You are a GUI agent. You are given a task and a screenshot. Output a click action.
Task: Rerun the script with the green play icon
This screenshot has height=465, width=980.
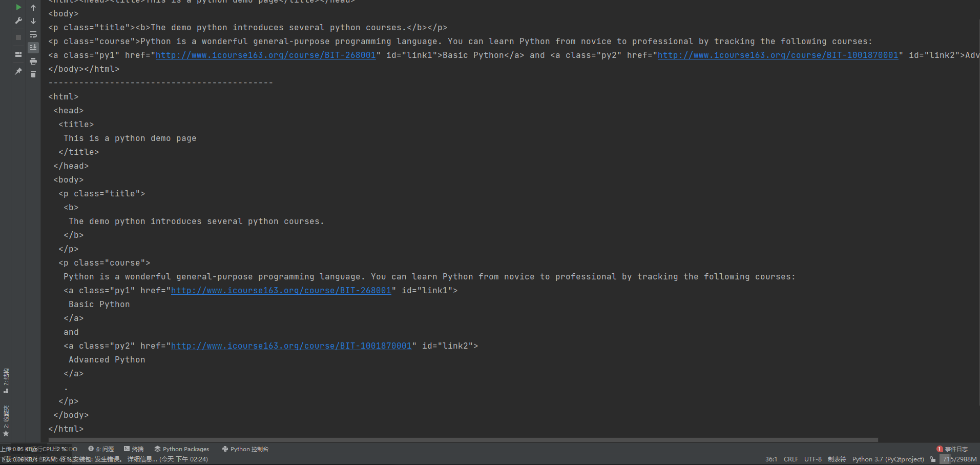[18, 8]
